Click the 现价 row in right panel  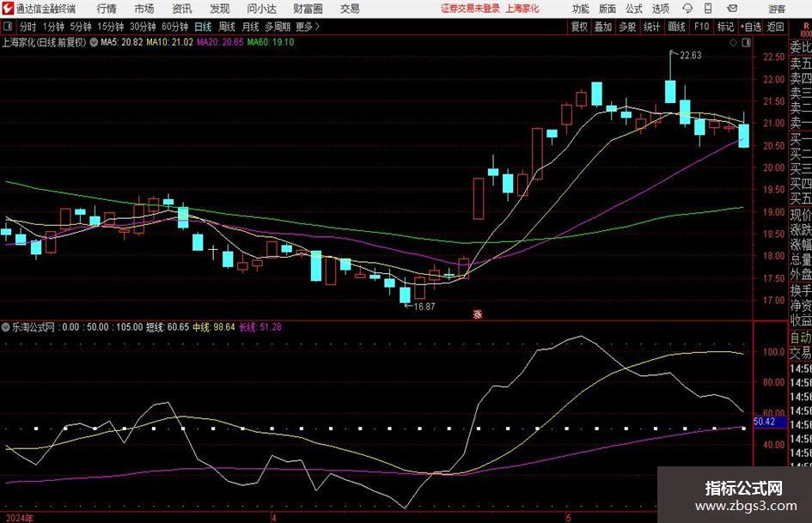pos(801,215)
